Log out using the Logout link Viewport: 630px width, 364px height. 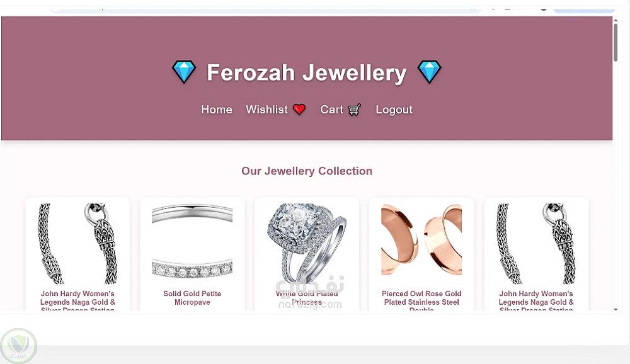point(394,110)
